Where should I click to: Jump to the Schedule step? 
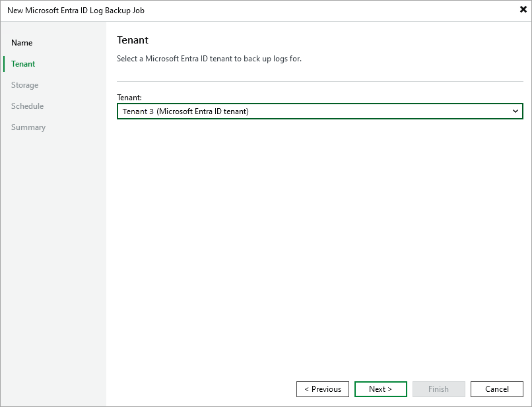pyautogui.click(x=27, y=106)
